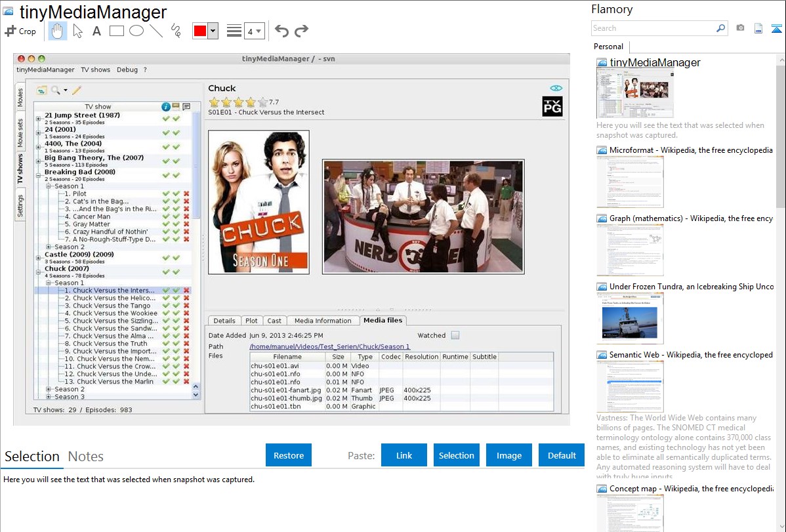The width and height of the screenshot is (786, 532).
Task: Undo the last edit
Action: (281, 31)
